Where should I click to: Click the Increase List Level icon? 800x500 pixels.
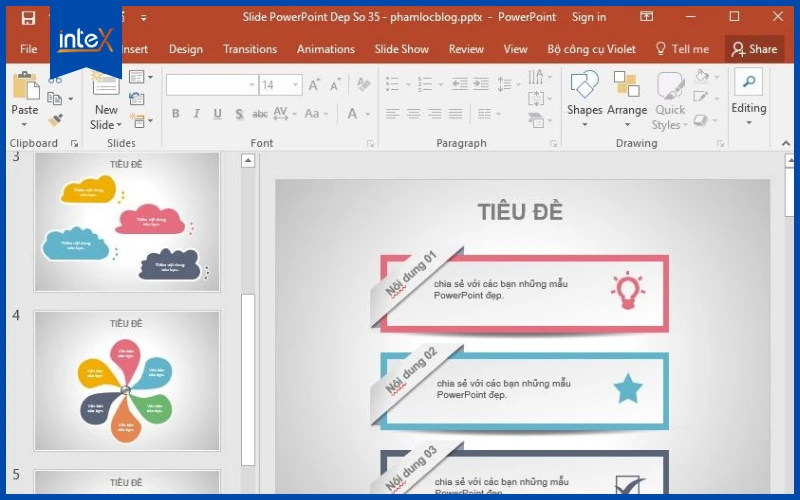point(481,84)
